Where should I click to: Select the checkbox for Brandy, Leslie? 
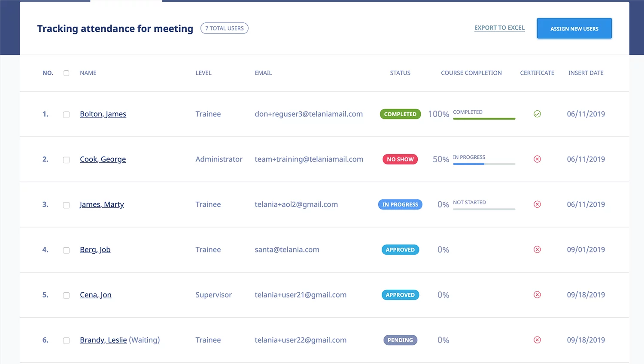pos(66,341)
